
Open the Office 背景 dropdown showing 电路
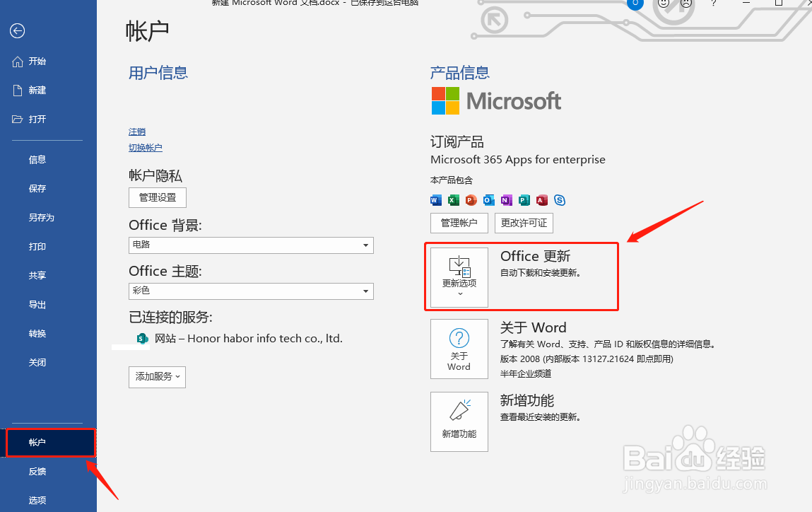(251, 245)
